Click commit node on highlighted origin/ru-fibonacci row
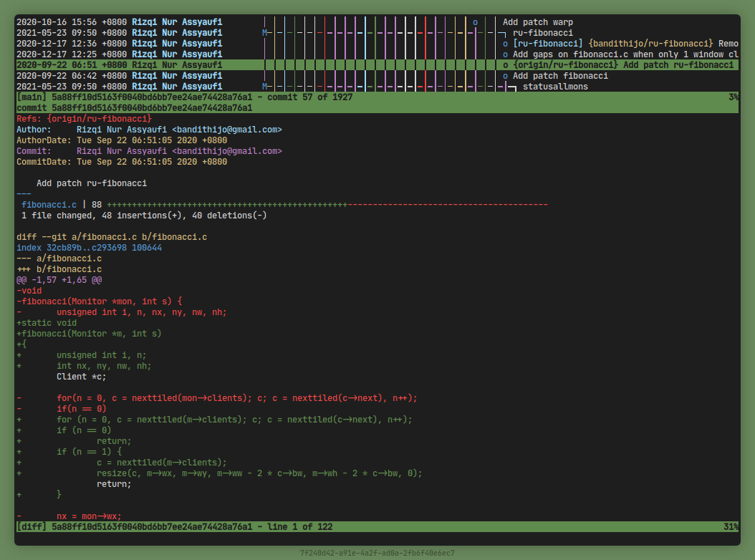This screenshot has height=560, width=755. tap(506, 65)
